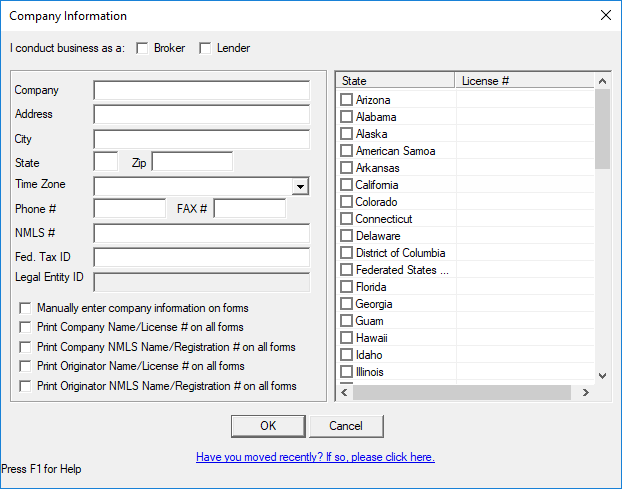Enable Print Company NMLS Name/Registration # option
622x489 pixels.
click(x=25, y=347)
